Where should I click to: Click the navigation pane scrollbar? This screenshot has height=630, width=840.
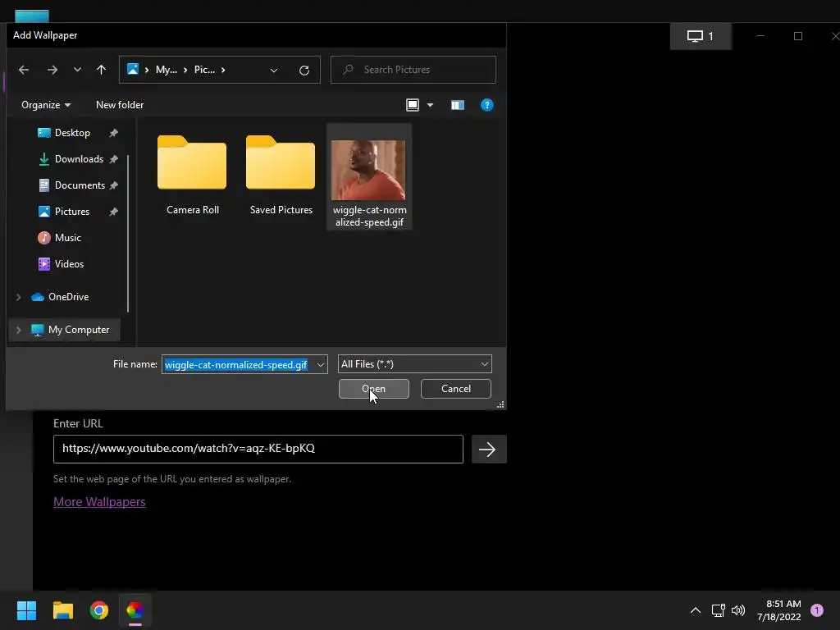tap(128, 234)
